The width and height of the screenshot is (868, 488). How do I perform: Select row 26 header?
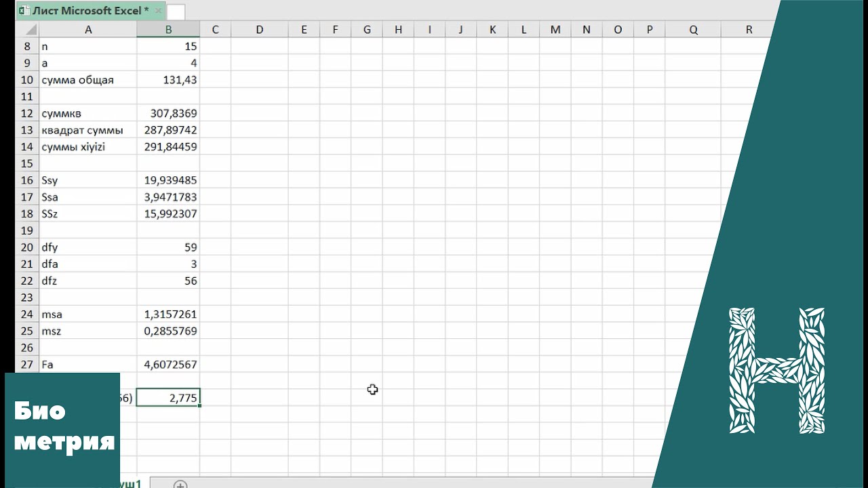(27, 348)
